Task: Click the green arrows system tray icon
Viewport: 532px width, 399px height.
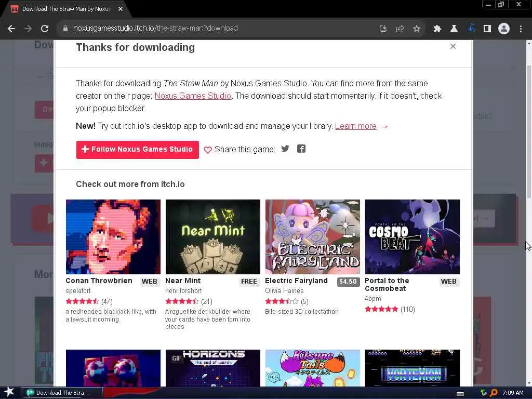Action: (x=484, y=393)
